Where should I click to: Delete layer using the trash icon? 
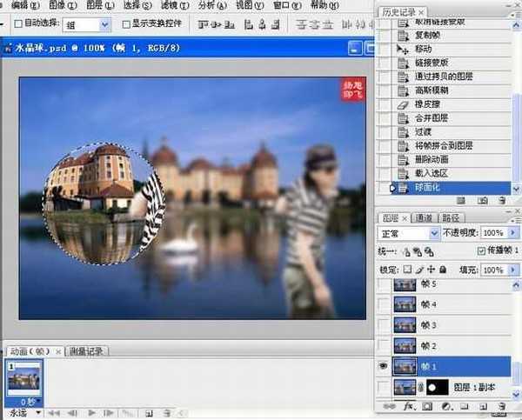coord(501,406)
